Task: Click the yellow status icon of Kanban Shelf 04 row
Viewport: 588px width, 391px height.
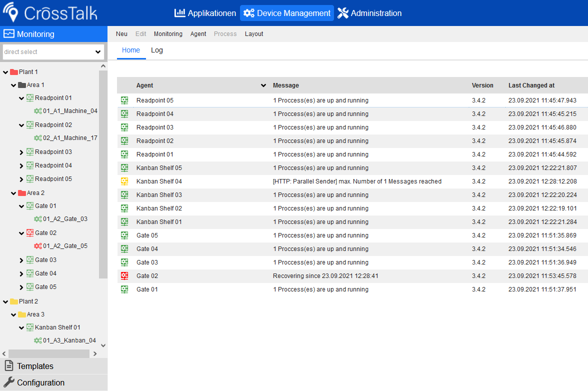Action: [x=124, y=181]
